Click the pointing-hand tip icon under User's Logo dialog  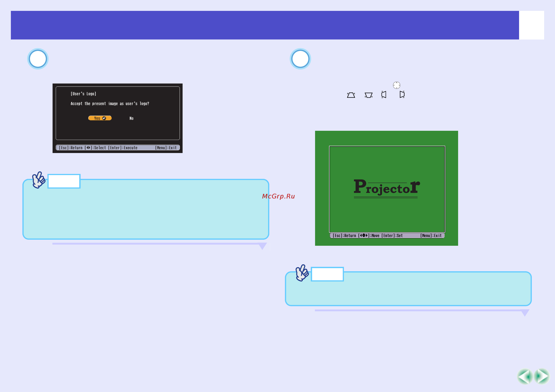[39, 180]
